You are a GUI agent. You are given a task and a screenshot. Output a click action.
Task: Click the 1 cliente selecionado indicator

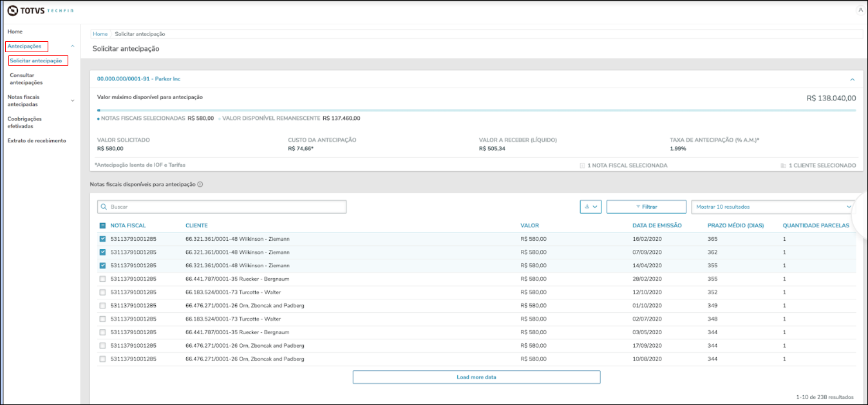coord(818,165)
